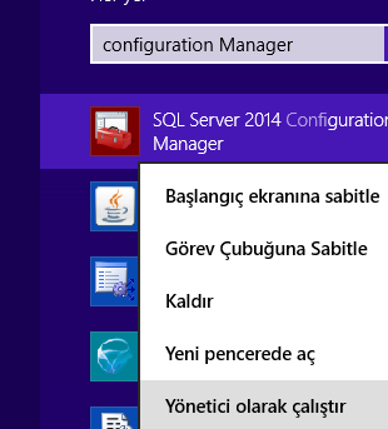Choose Yeni pencerede aç option
The height and width of the screenshot is (429, 388).
240,354
